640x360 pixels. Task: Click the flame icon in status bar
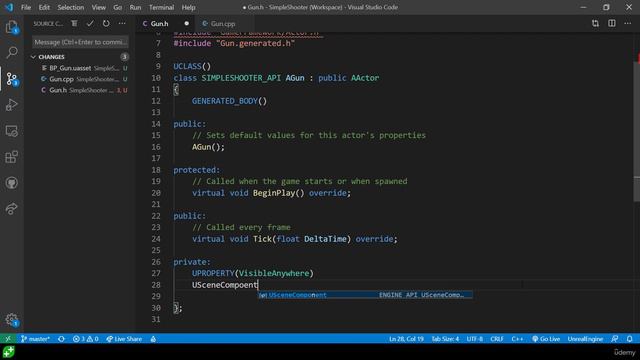point(153,339)
